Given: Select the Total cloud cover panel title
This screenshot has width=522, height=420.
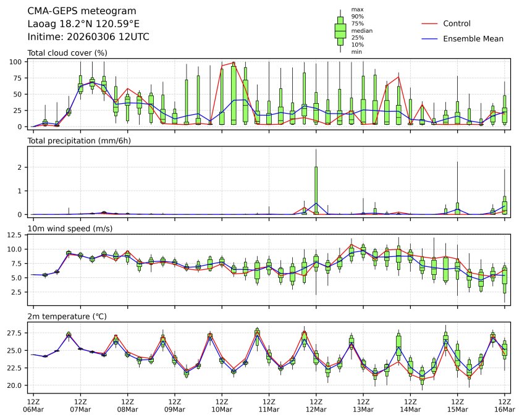Looking at the screenshot, I should (x=67, y=53).
